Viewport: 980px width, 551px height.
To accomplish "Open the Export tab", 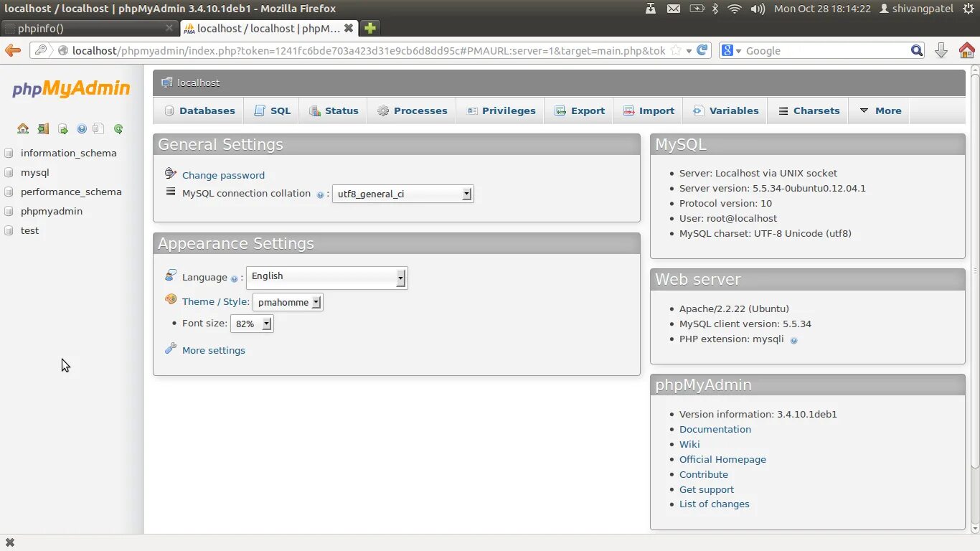I will pyautogui.click(x=579, y=110).
